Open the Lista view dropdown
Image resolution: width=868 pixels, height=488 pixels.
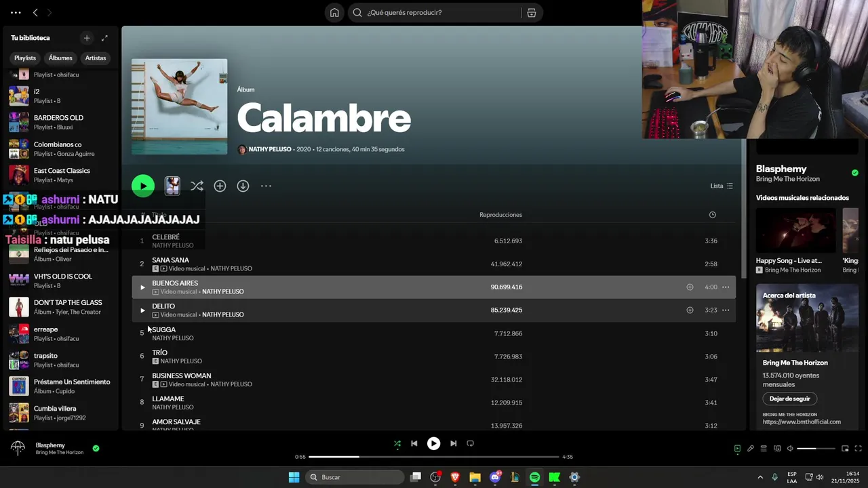pyautogui.click(x=722, y=186)
